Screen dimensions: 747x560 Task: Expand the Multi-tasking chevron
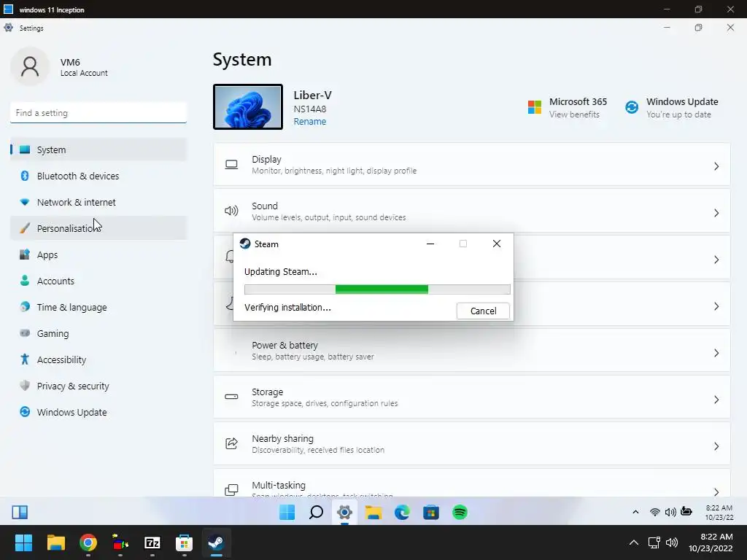tap(716, 491)
